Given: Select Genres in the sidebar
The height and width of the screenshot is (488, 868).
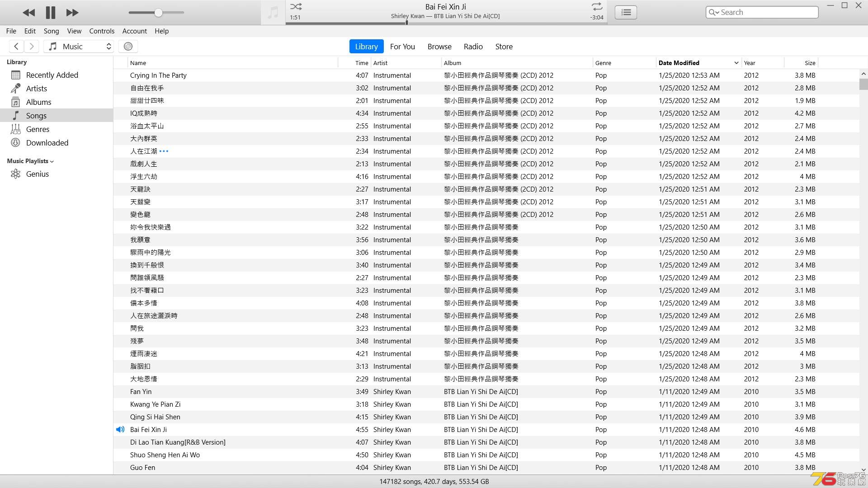Looking at the screenshot, I should click(x=57, y=129).
